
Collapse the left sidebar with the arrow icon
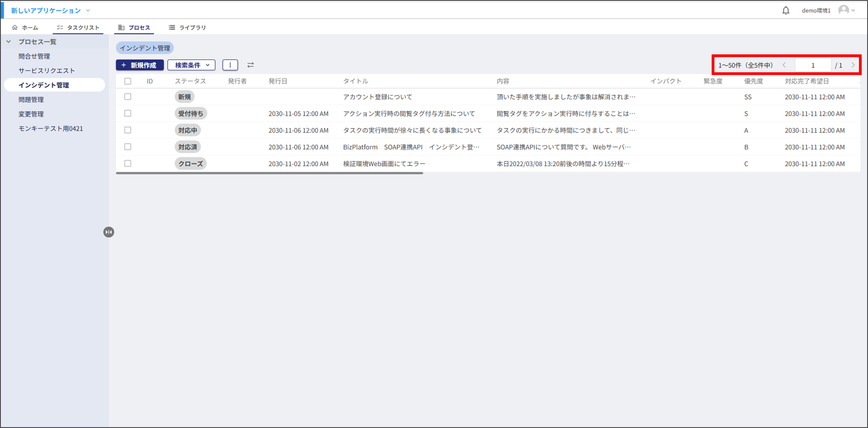tap(108, 232)
